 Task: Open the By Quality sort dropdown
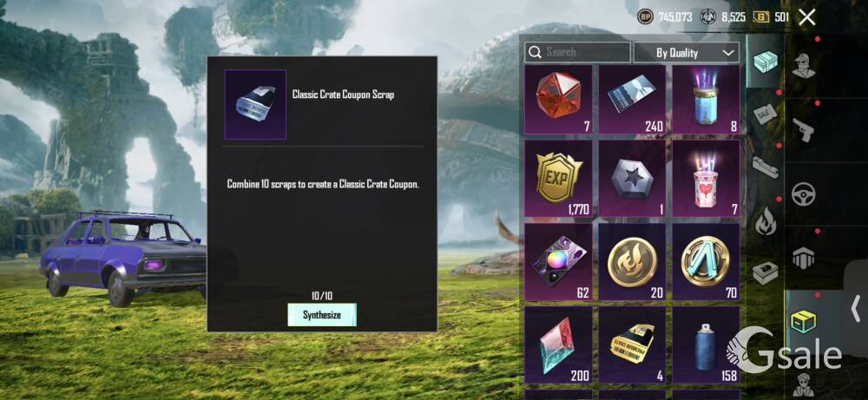point(687,53)
